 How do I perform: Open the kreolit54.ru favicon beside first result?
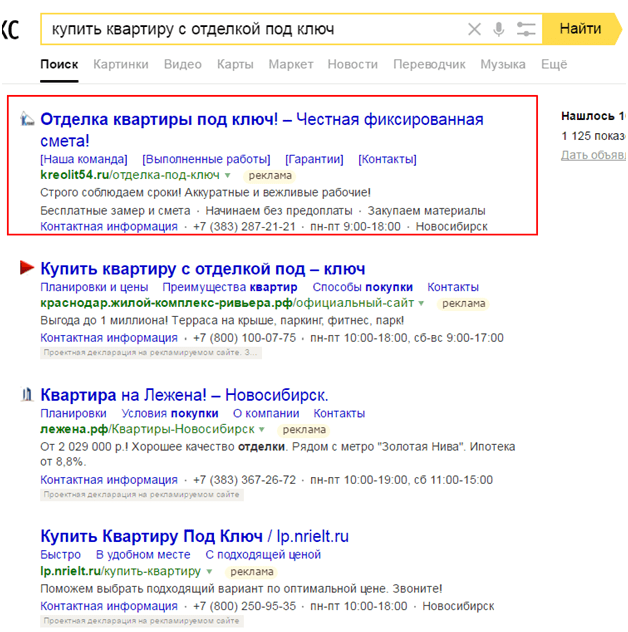(x=27, y=119)
